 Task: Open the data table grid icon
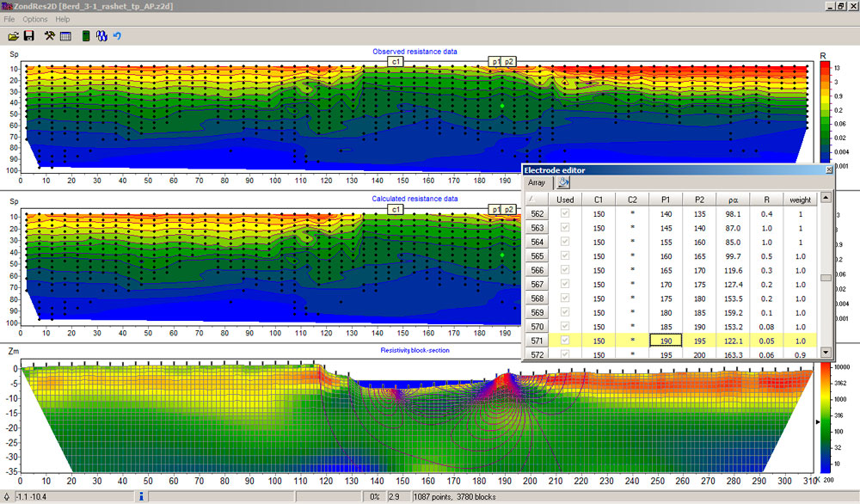pyautogui.click(x=65, y=36)
